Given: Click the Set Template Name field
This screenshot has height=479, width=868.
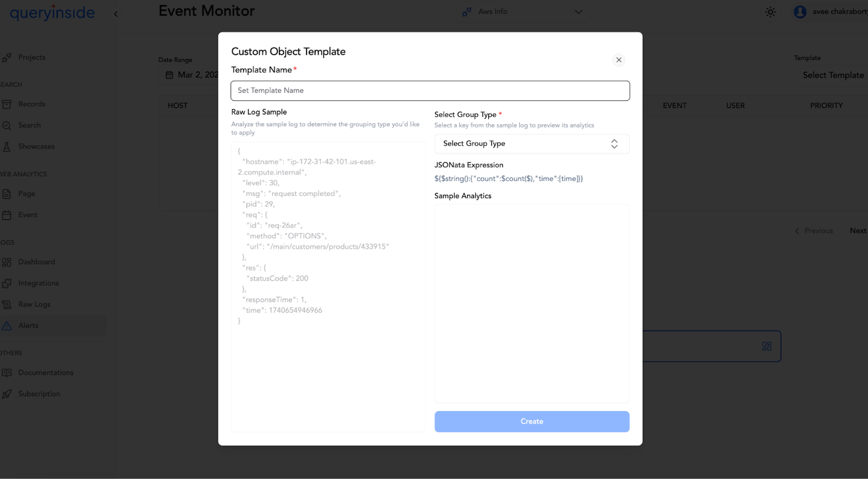Looking at the screenshot, I should [x=430, y=91].
